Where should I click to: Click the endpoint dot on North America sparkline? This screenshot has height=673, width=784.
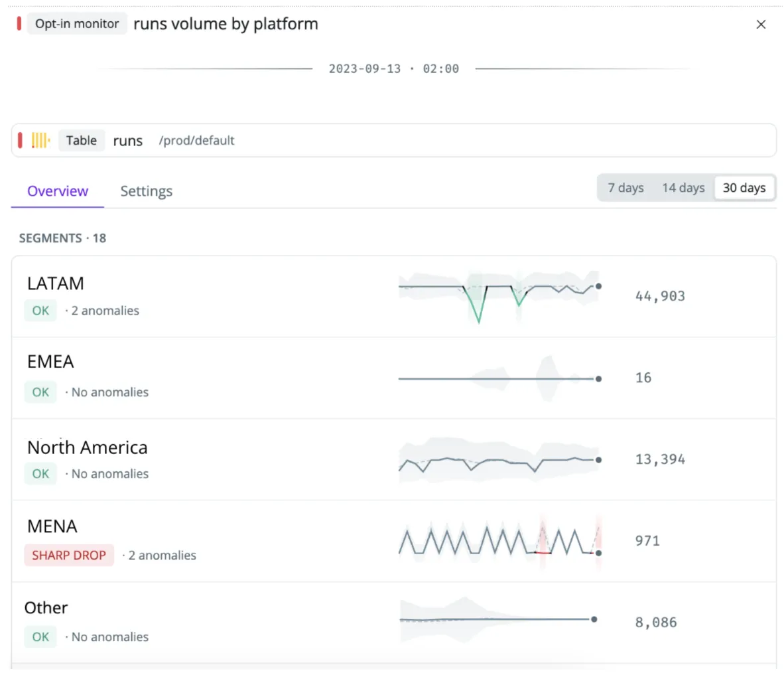click(x=598, y=459)
